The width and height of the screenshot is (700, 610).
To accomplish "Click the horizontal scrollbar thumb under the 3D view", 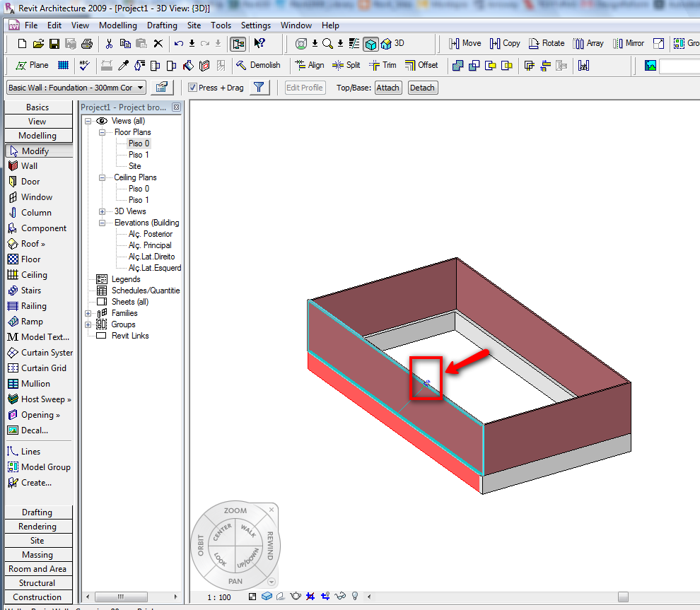I will pyautogui.click(x=622, y=597).
